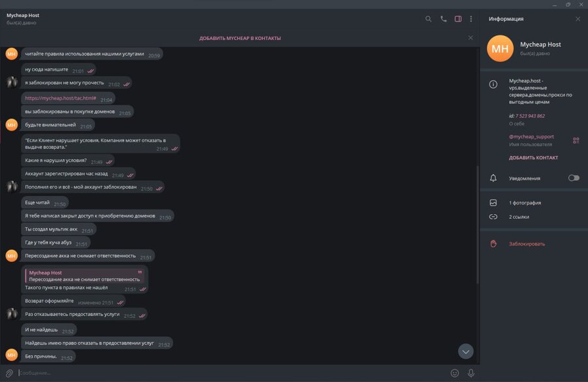
Task: Show QR code for username
Action: pos(576,140)
